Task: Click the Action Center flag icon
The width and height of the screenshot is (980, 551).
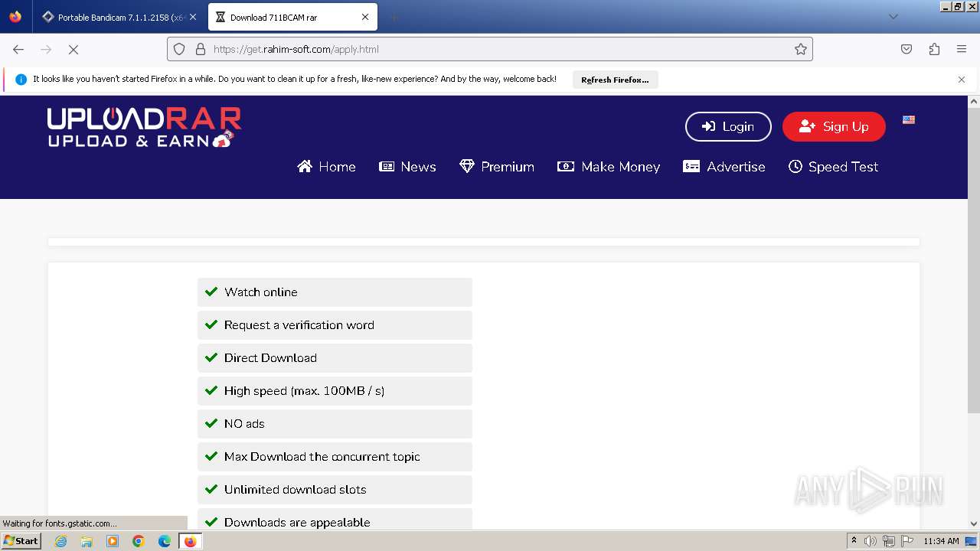Action: (907, 541)
